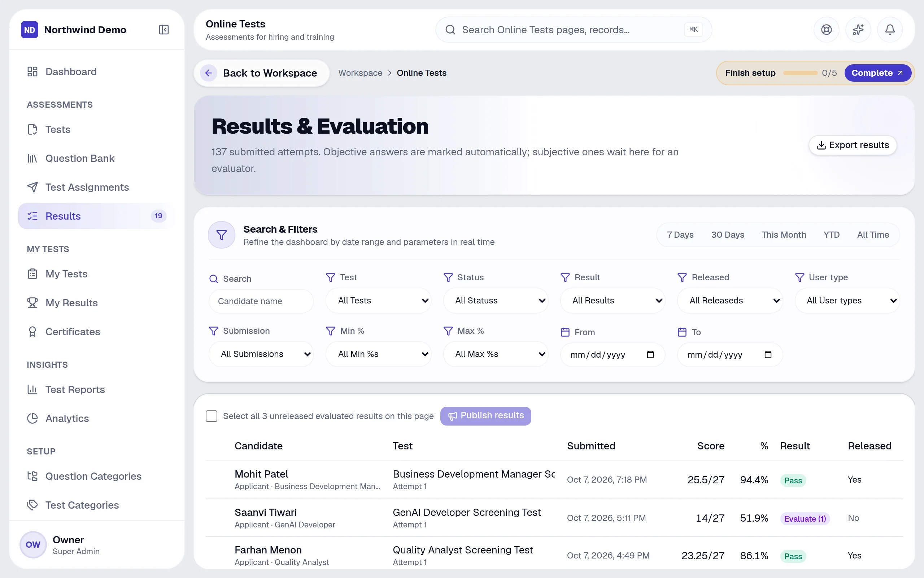Click the back arrow icon
The image size is (924, 578).
click(209, 73)
